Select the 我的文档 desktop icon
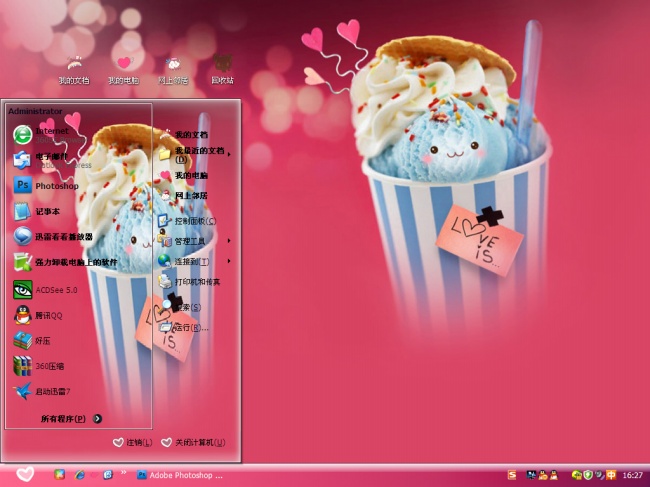The height and width of the screenshot is (487, 650). point(74,70)
